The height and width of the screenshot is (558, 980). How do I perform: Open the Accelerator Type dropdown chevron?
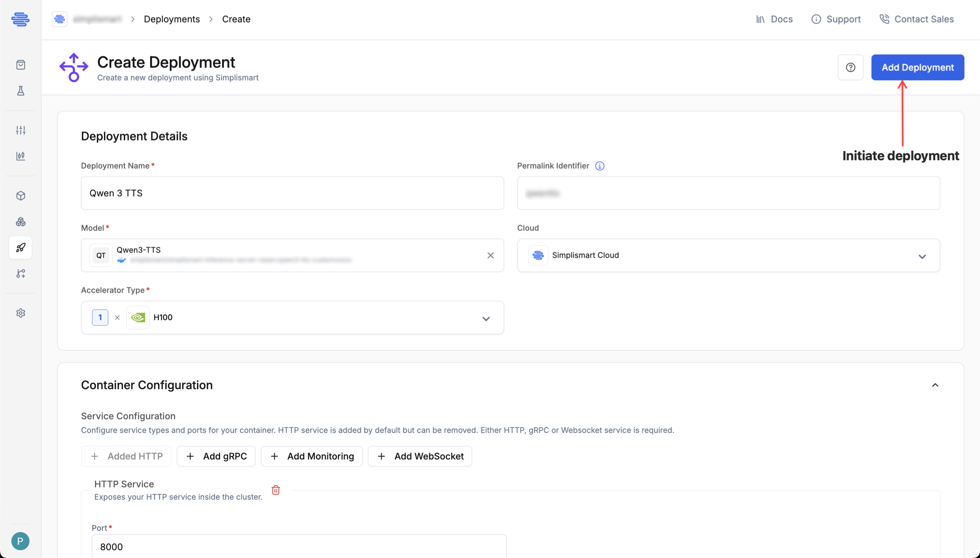[x=486, y=319]
